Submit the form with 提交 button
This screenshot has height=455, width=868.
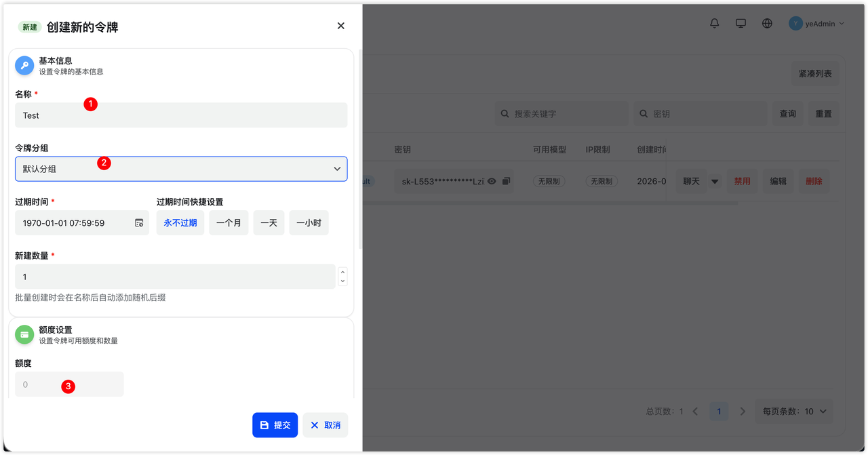pos(275,425)
